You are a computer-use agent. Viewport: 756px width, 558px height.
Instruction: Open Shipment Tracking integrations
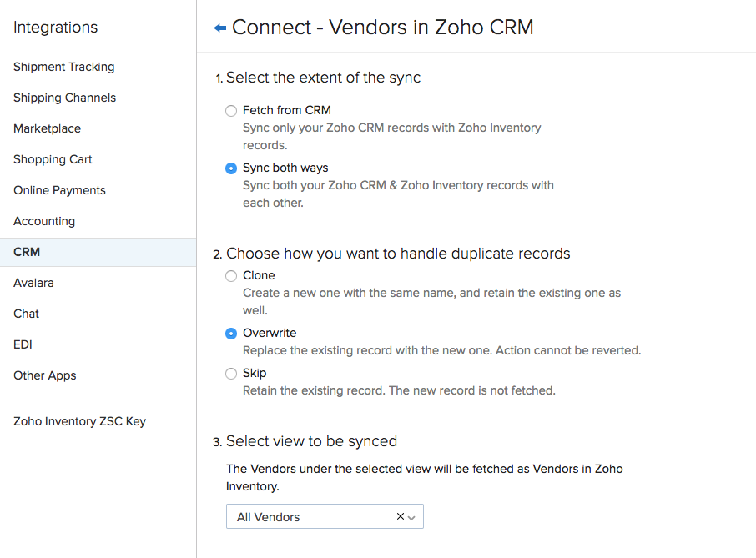pos(64,67)
